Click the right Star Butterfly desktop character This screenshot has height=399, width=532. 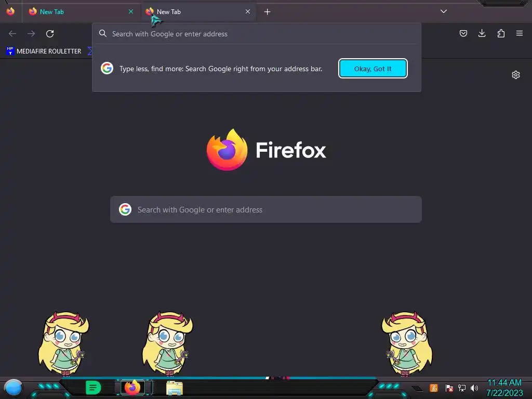click(407, 344)
